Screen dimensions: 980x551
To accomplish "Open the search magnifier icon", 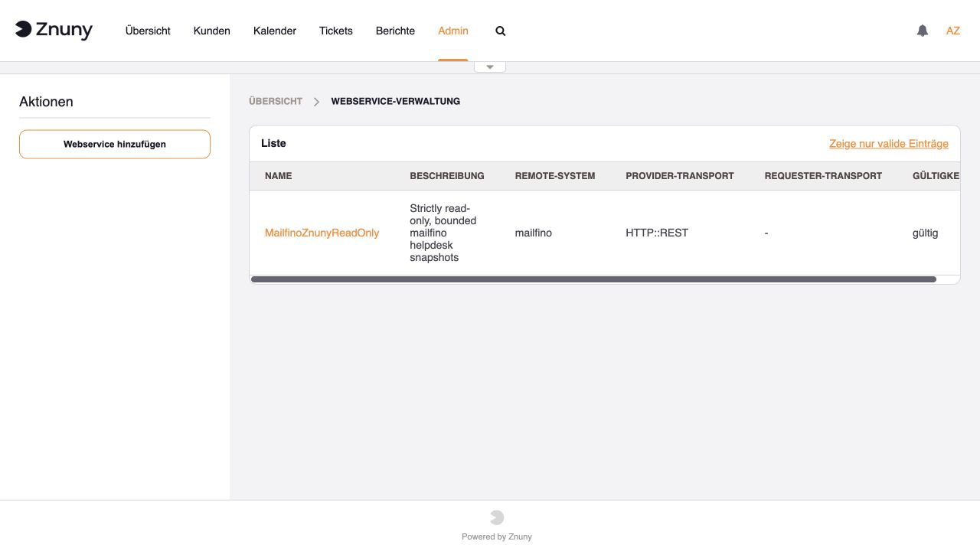I will [x=501, y=31].
